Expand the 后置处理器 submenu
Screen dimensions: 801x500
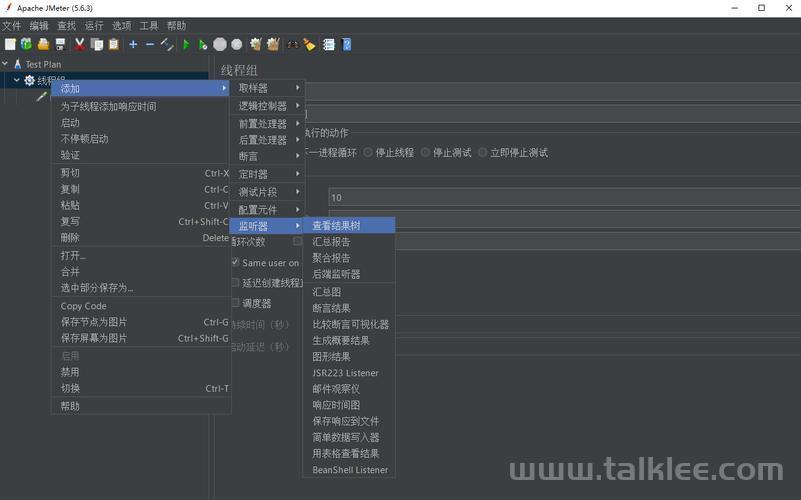coord(268,140)
